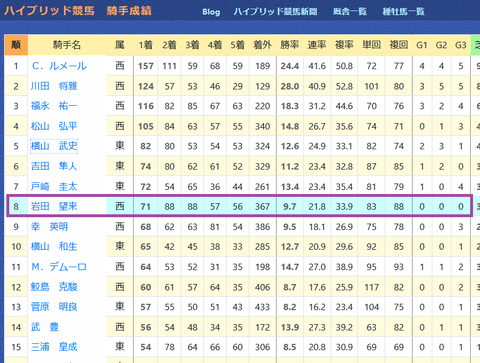
Task: Click the 騎手名 column header
Action: [x=67, y=45]
